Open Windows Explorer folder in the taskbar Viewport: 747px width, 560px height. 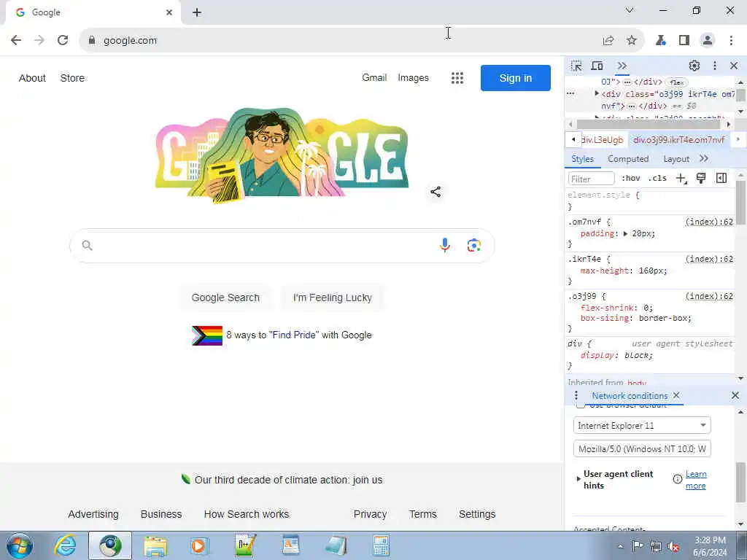click(x=156, y=545)
